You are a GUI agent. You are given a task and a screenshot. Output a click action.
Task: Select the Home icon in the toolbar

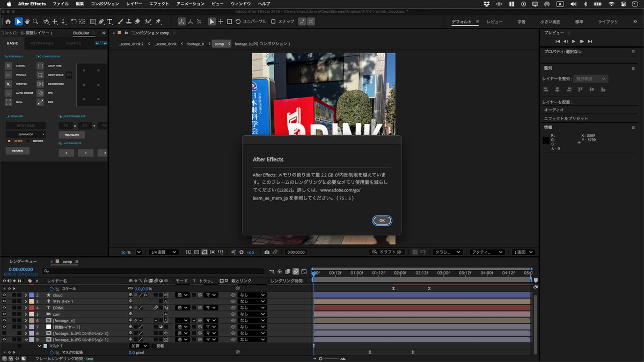point(8,21)
